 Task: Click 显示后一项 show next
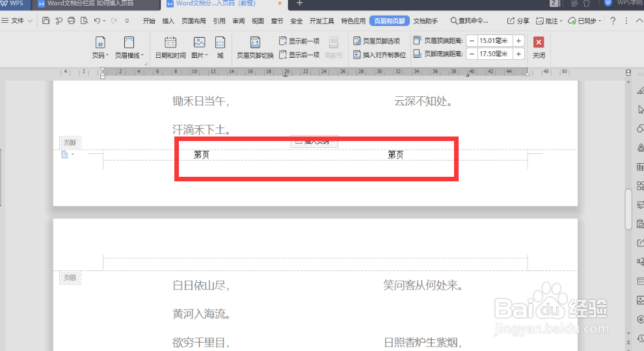pos(299,55)
